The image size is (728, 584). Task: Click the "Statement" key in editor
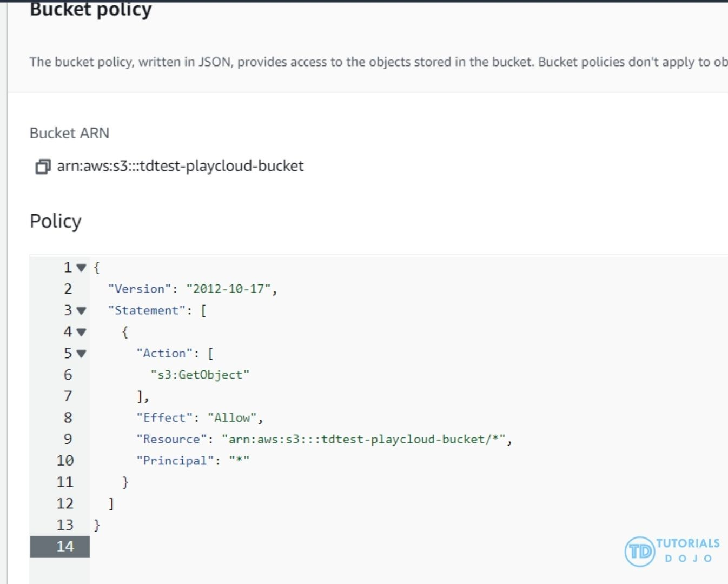point(146,310)
